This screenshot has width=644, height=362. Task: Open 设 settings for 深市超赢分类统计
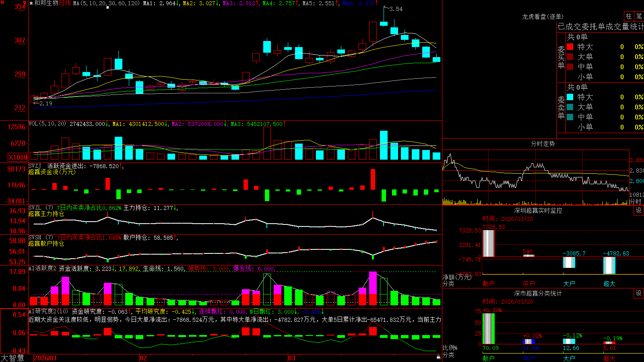coord(639,293)
